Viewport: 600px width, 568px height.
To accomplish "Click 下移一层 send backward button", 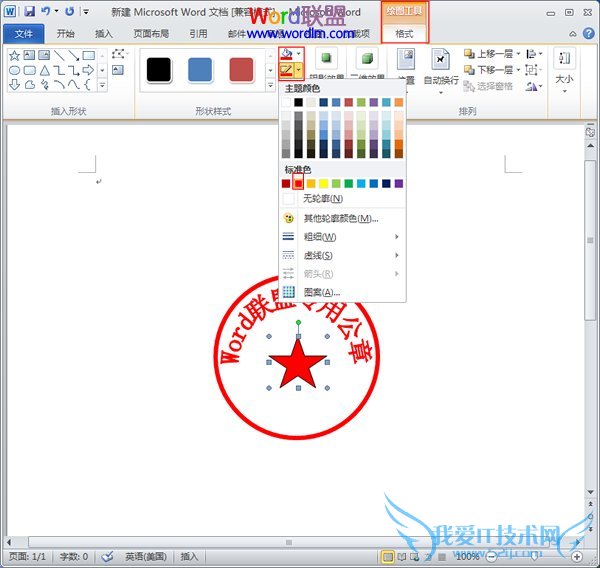I will (489, 70).
